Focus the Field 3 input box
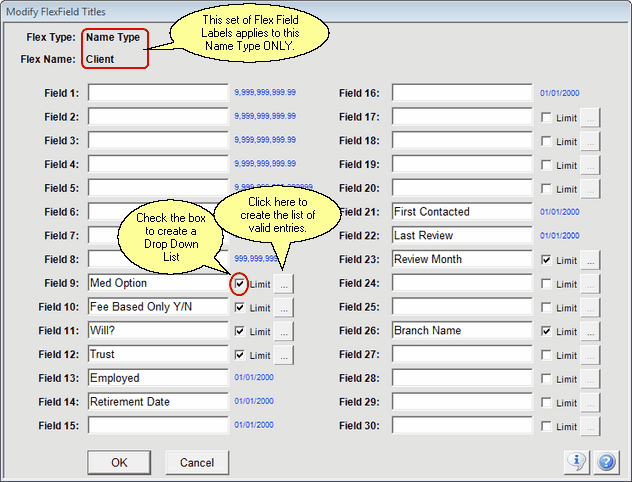The height and width of the screenshot is (482, 632). click(x=158, y=140)
